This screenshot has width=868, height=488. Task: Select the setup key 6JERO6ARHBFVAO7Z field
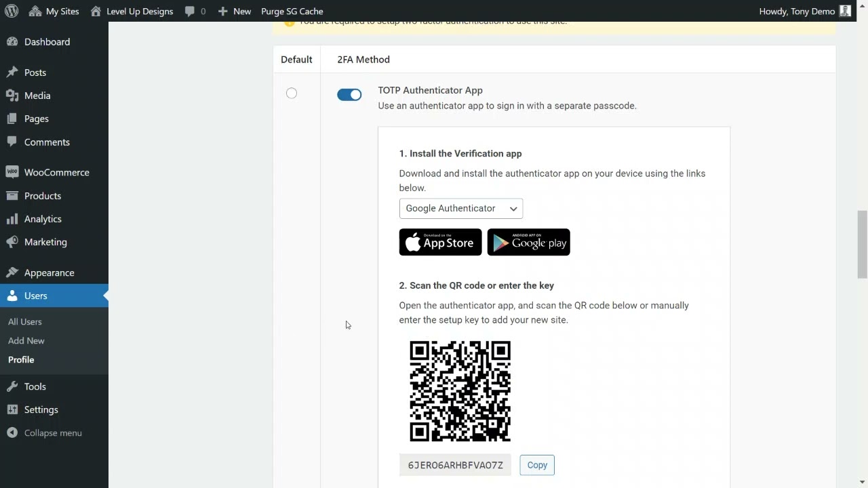pos(455,465)
